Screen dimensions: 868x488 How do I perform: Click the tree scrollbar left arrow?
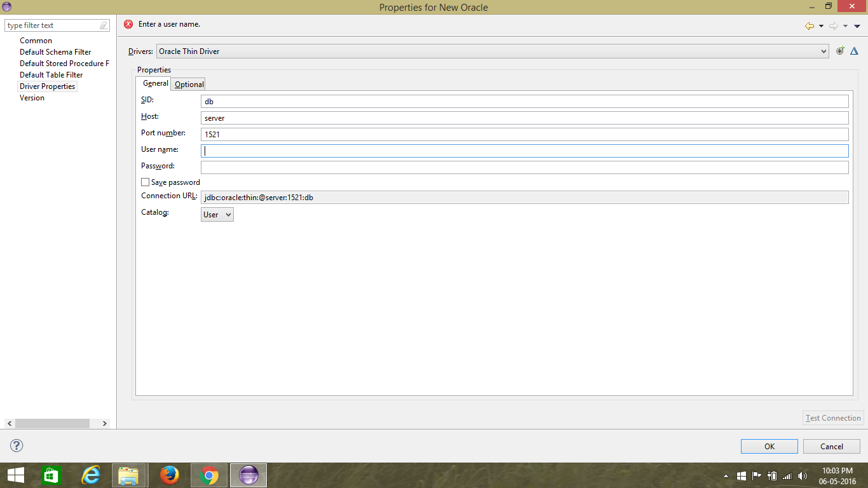click(10, 423)
